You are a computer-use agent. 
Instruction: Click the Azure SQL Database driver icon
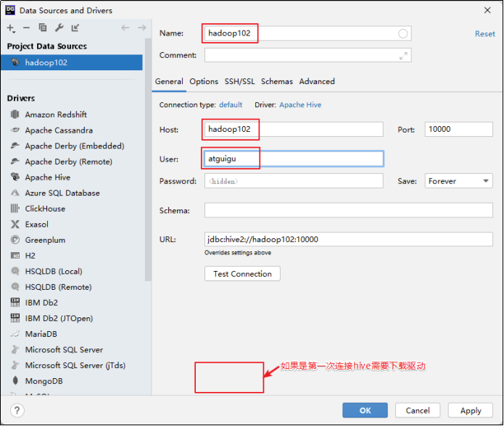coord(15,193)
